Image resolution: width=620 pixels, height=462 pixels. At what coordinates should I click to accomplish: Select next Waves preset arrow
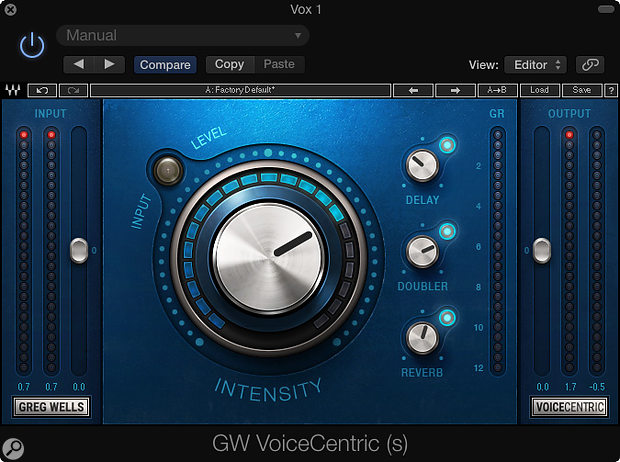(x=455, y=90)
